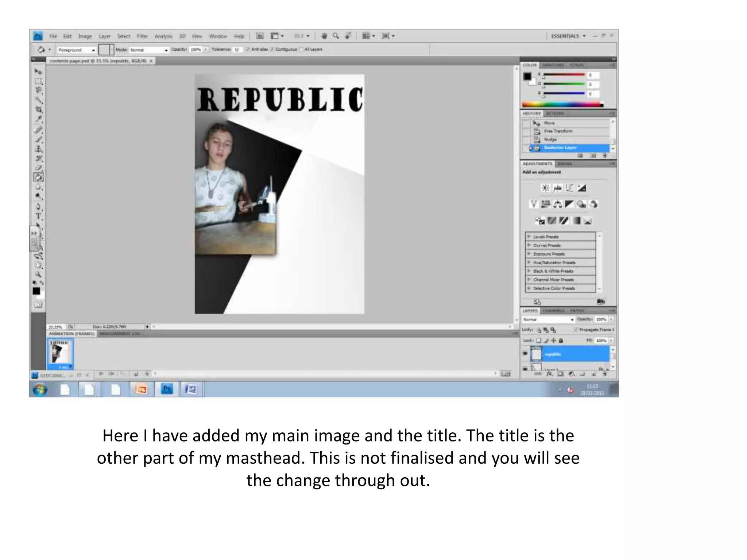
Task: Select the Eyedropper tool
Action: 38,119
